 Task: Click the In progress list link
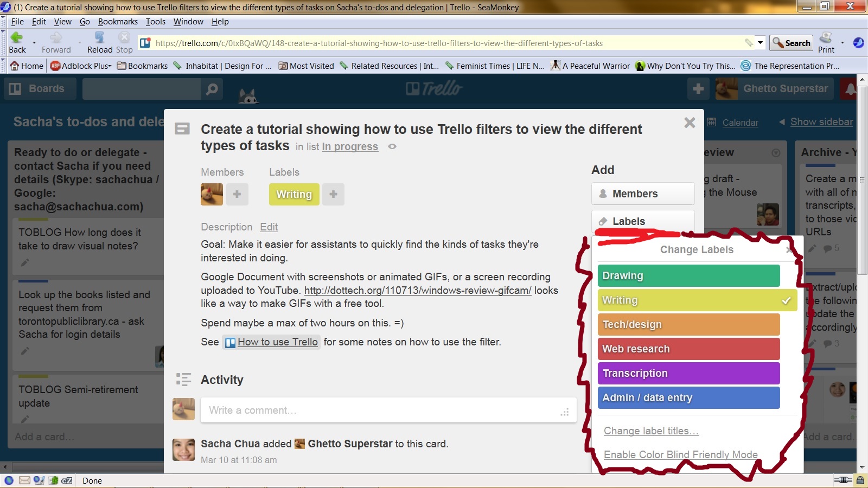tap(350, 146)
